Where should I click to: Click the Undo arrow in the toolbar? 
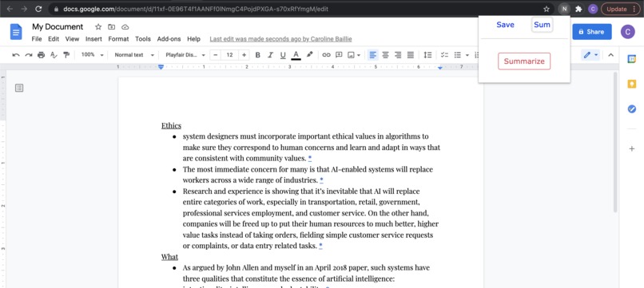coord(16,54)
